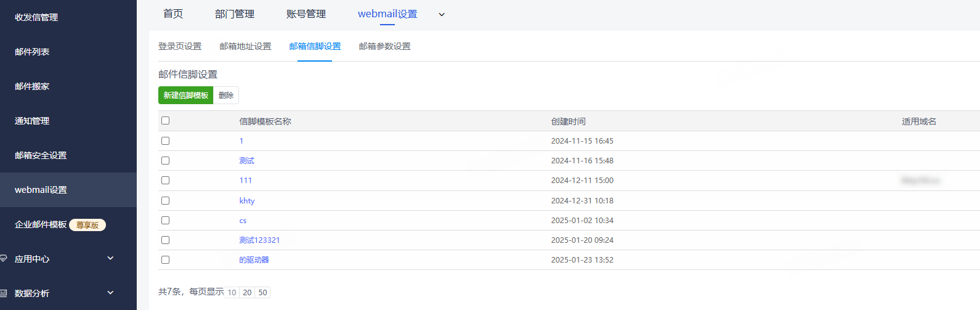Click the timestamp 2024-11-16 15:48
This screenshot has height=310, width=980.
coord(582,161)
